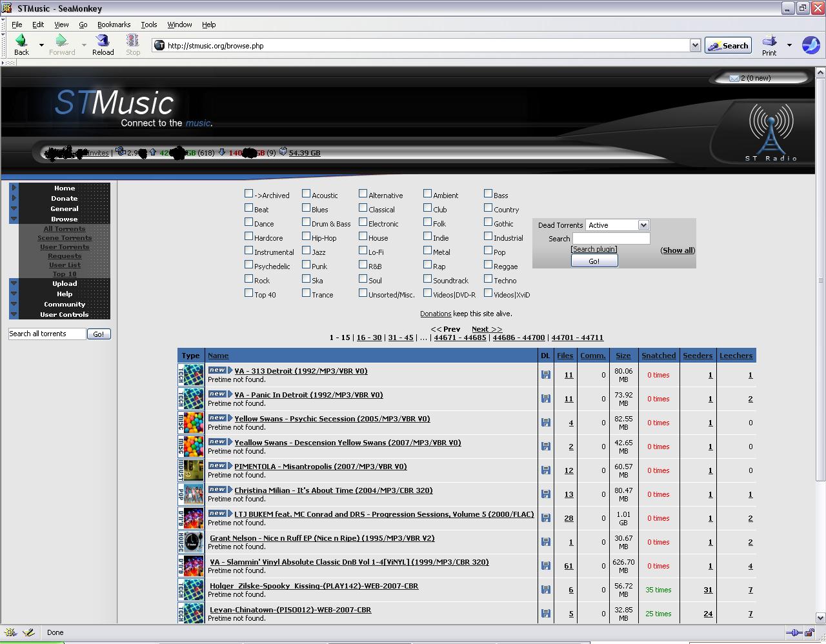826x644 pixels.
Task: Open the Back button history dropdown arrow
Action: pos(41,45)
